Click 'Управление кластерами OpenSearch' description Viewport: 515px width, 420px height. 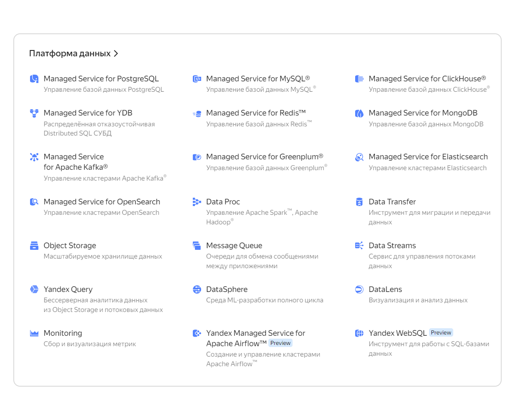[101, 212]
